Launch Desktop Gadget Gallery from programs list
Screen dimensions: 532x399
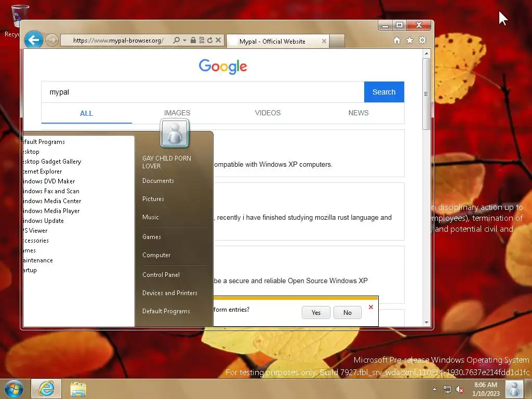pyautogui.click(x=52, y=162)
